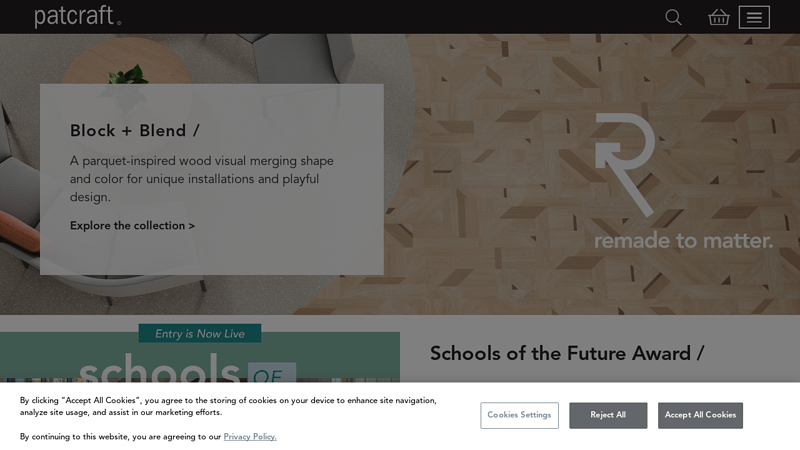The width and height of the screenshot is (800, 450).
Task: Click the "remade to matter." tagline
Action: [x=683, y=241]
